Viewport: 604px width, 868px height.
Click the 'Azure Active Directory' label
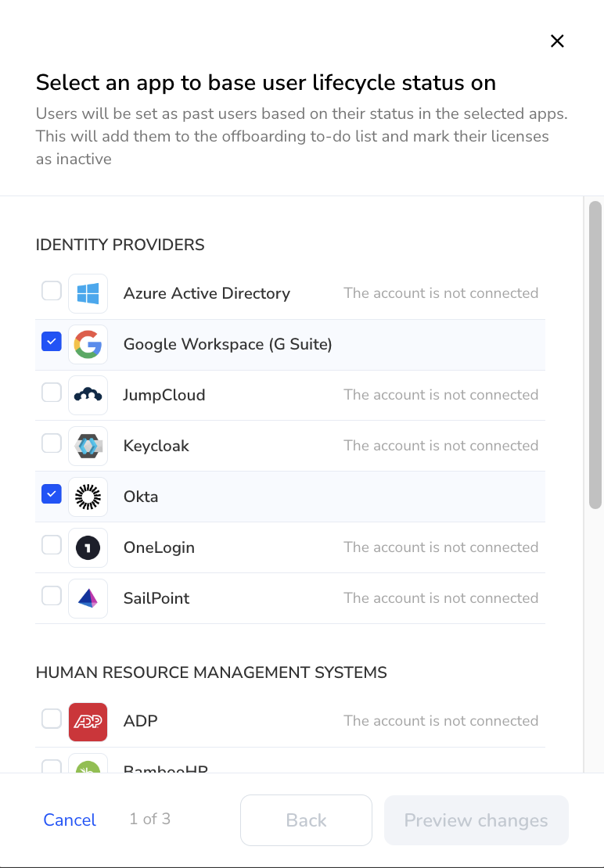207,293
